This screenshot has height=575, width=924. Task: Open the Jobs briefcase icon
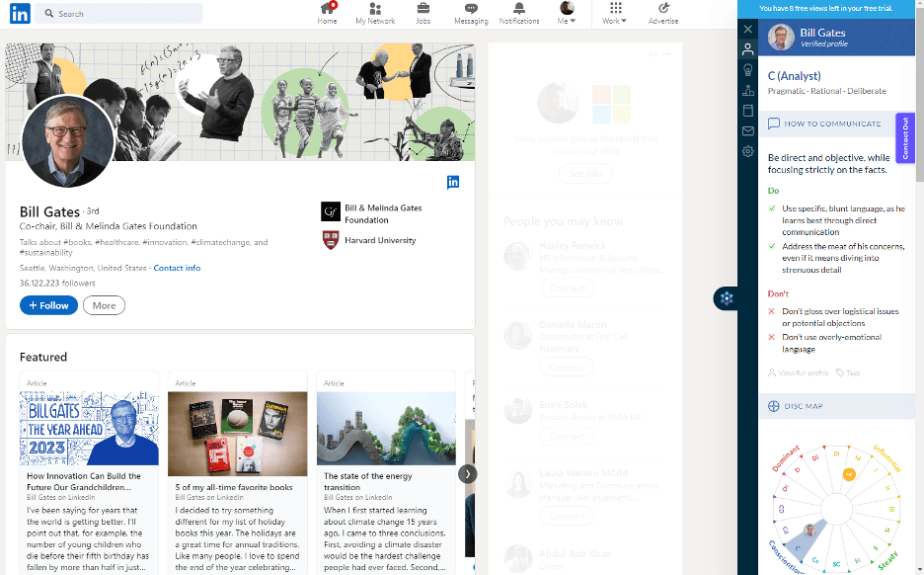tap(423, 14)
